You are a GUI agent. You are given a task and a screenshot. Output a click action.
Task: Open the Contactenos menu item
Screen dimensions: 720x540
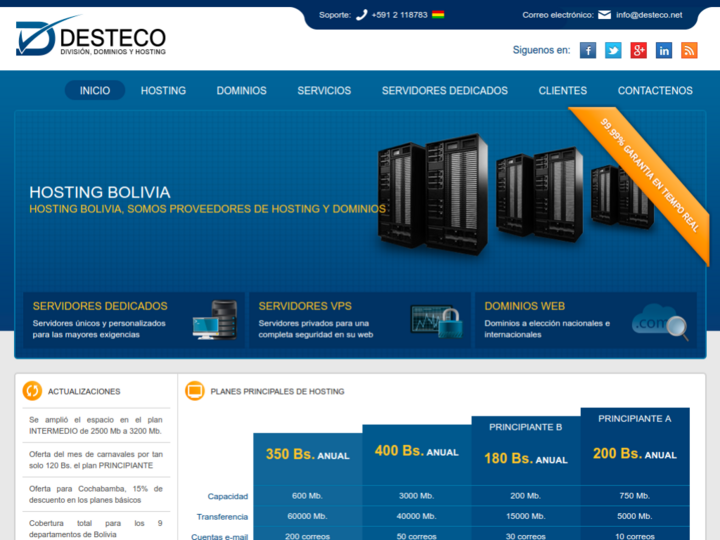tap(655, 90)
